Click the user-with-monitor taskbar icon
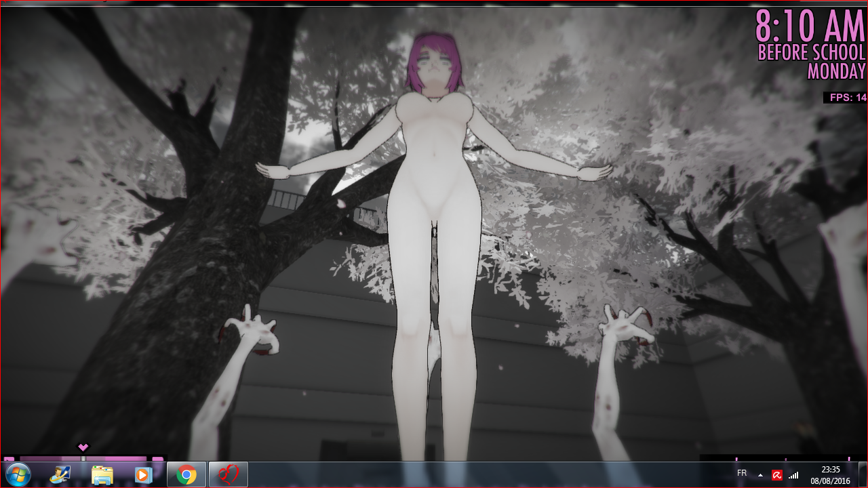 click(x=60, y=474)
